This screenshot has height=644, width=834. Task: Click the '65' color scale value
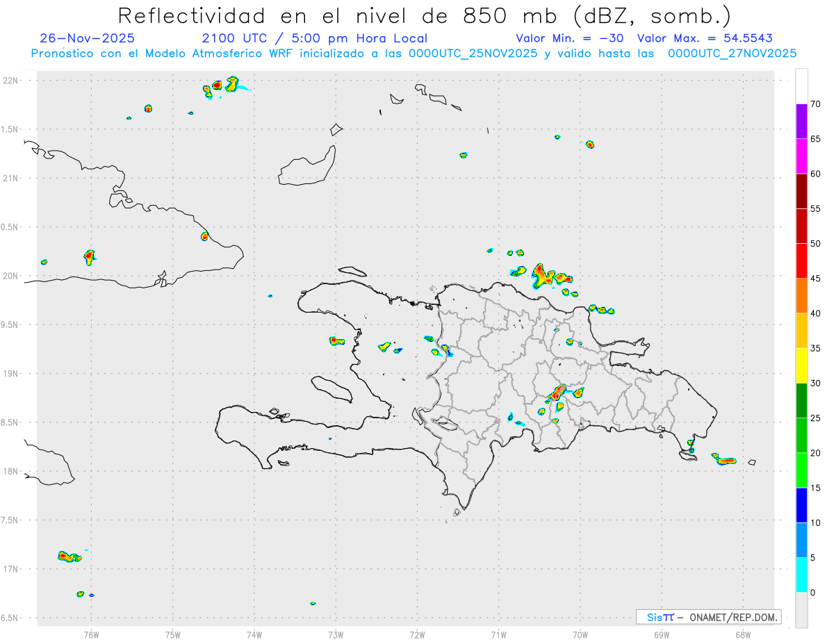coord(815,139)
